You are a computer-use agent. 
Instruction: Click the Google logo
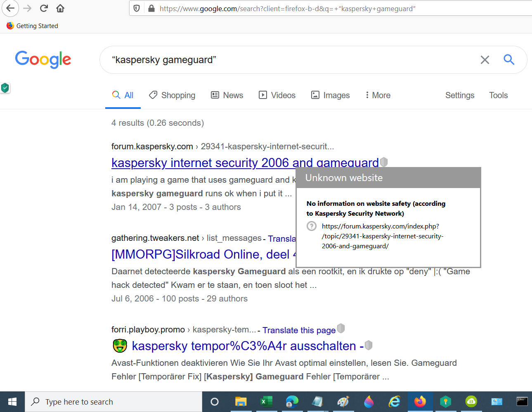43,59
